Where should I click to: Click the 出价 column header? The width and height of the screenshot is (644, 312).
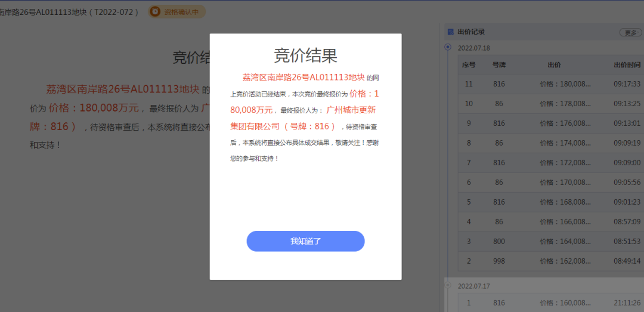tap(554, 65)
